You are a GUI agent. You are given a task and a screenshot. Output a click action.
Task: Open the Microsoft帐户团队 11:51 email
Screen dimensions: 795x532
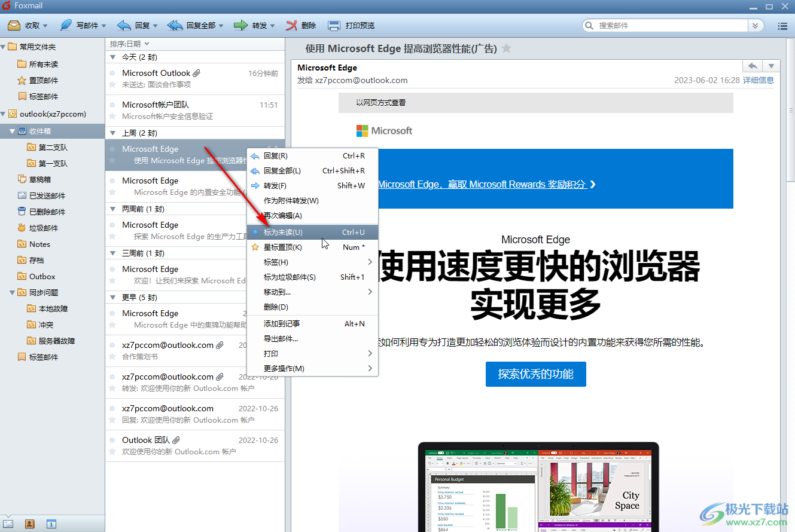195,111
